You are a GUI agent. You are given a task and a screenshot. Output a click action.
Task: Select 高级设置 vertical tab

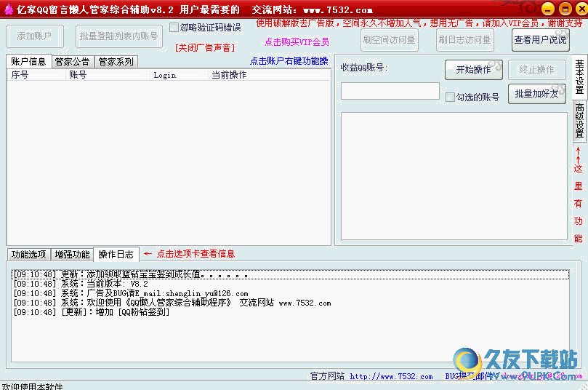point(580,122)
